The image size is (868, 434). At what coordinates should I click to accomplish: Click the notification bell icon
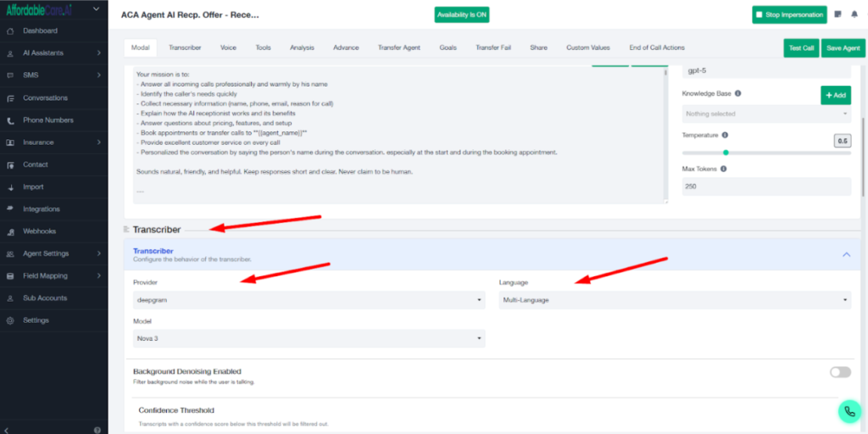click(854, 14)
